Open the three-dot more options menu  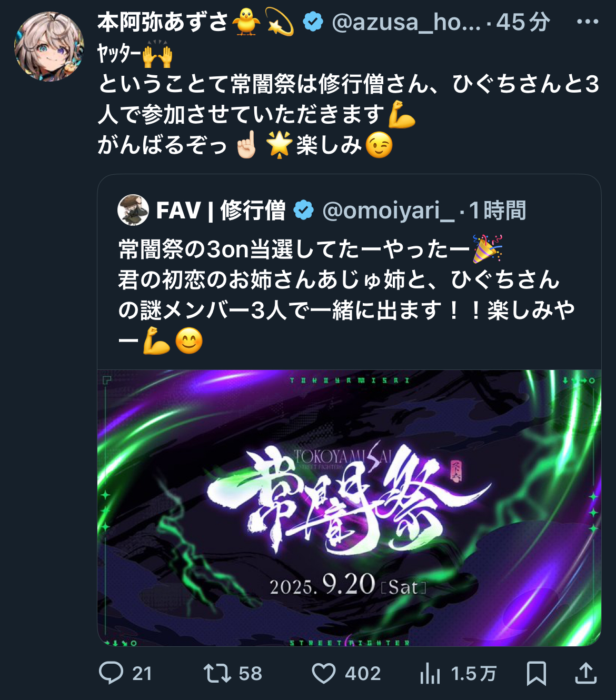pyautogui.click(x=588, y=22)
